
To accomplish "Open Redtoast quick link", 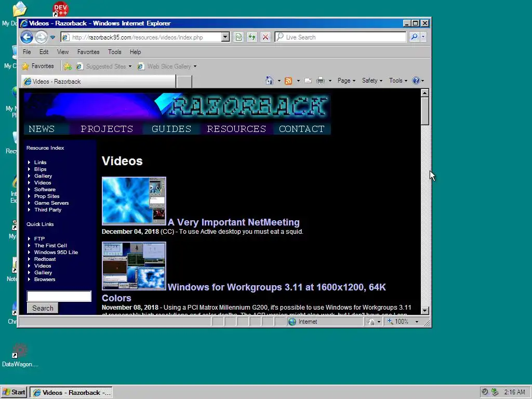I will 45,259.
